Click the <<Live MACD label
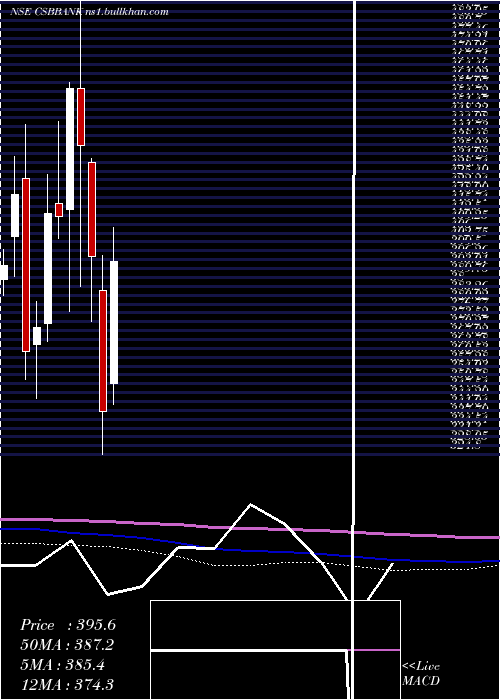Image resolution: width=500 pixels, height=700 pixels. [x=421, y=674]
